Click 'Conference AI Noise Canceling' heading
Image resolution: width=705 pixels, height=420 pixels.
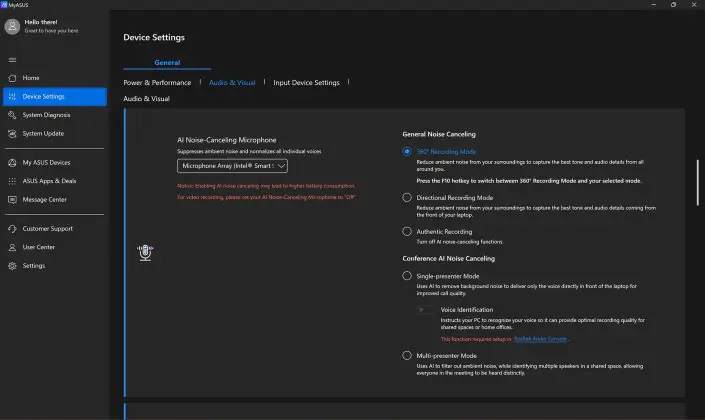click(449, 259)
